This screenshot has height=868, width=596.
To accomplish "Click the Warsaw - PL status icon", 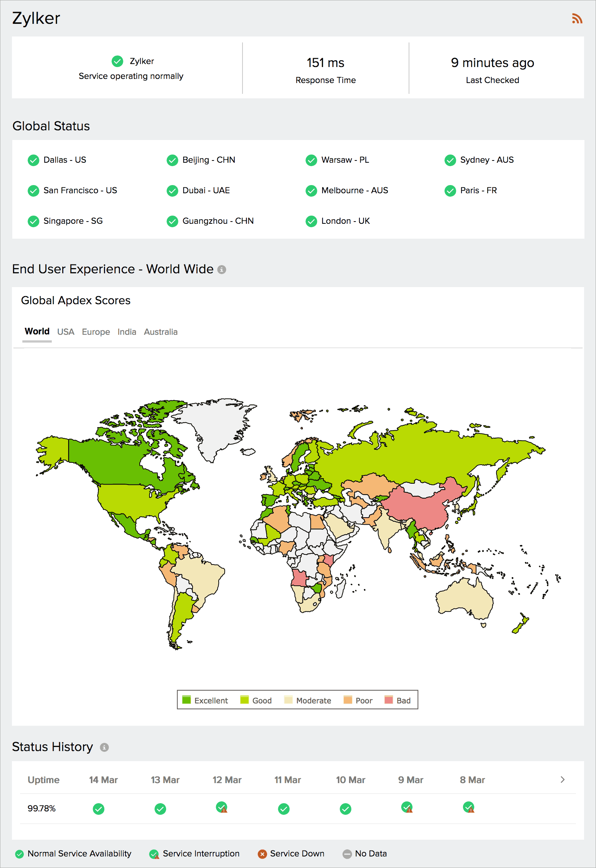I will 311,160.
